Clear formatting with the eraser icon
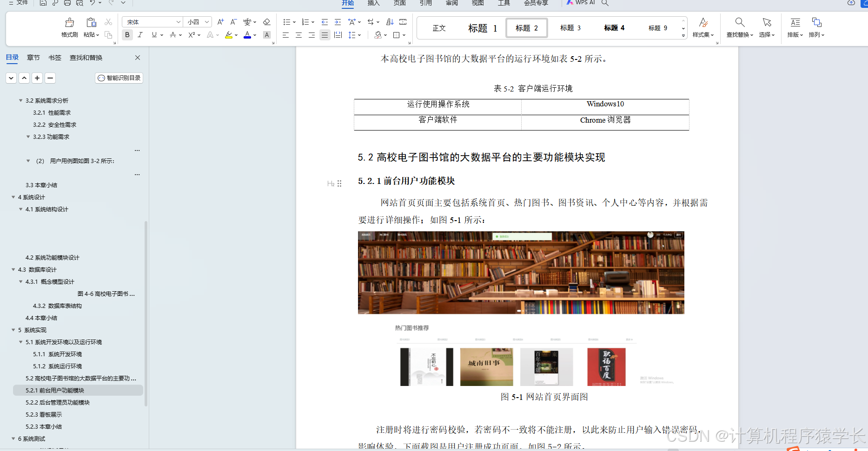Image resolution: width=868 pixels, height=451 pixels. pyautogui.click(x=266, y=22)
